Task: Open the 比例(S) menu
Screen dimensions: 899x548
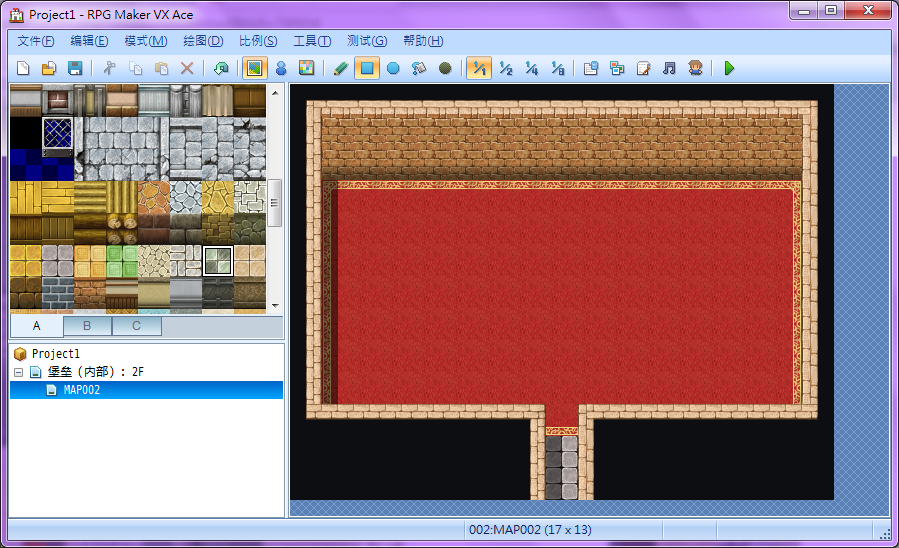Action: tap(258, 41)
